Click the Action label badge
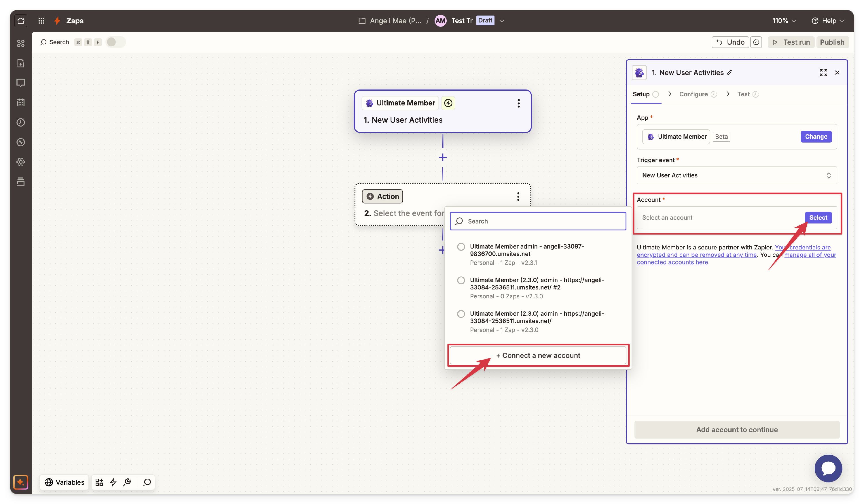 pyautogui.click(x=382, y=196)
